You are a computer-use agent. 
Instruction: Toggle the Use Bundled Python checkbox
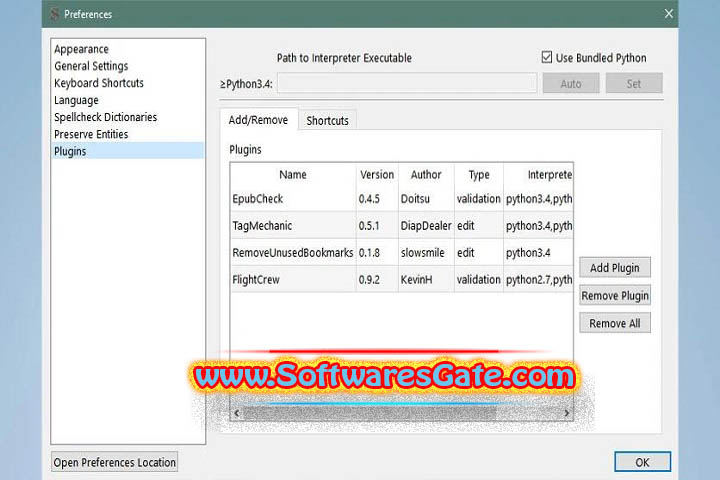pyautogui.click(x=547, y=58)
